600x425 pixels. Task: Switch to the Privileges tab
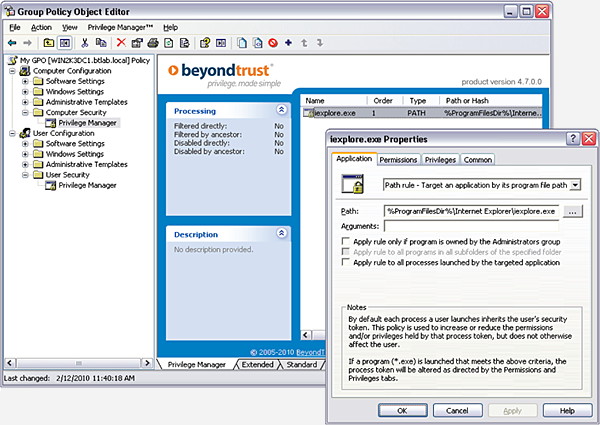440,159
